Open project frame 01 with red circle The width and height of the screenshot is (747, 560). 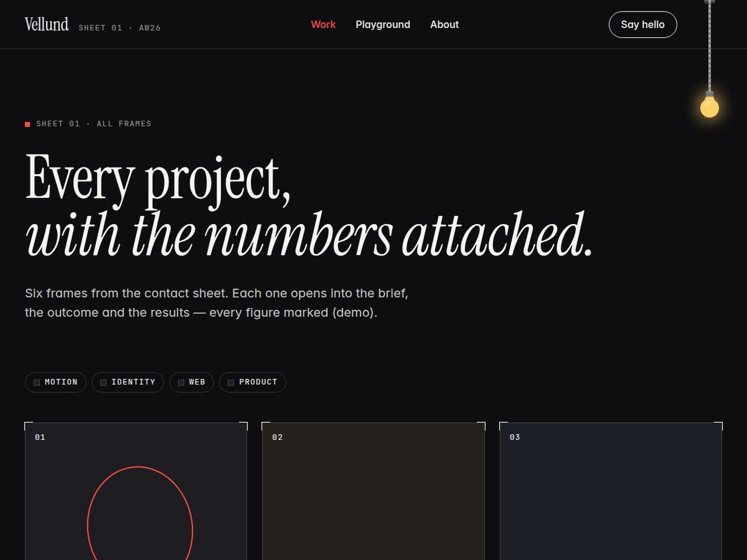(x=136, y=491)
